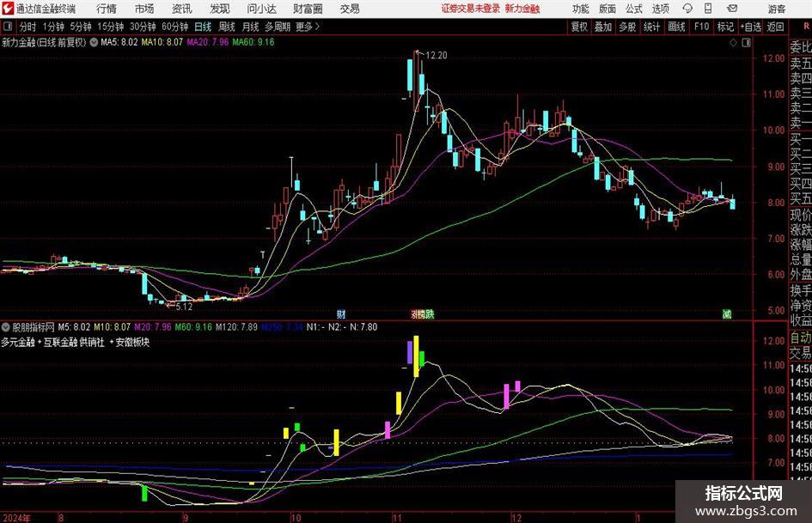The image size is (812, 523).
Task: Expand the 股朋指标网 indicator dropdown arrow
Action: pyautogui.click(x=6, y=327)
